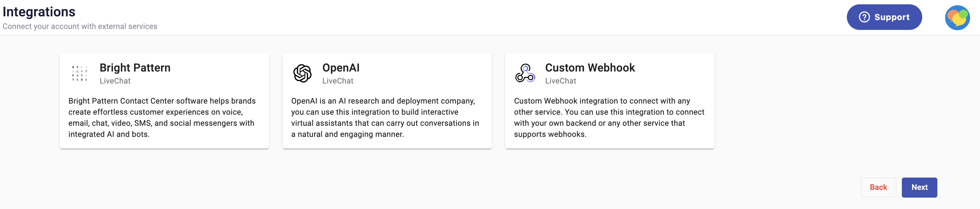This screenshot has height=209, width=980.
Task: Click the Integrations page heading
Action: tap(39, 12)
